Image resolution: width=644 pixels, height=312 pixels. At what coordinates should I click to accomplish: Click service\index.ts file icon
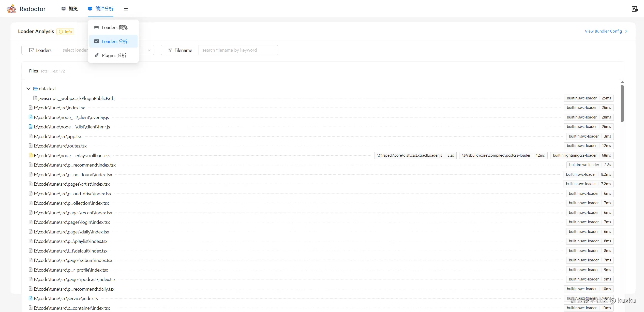tap(31, 298)
